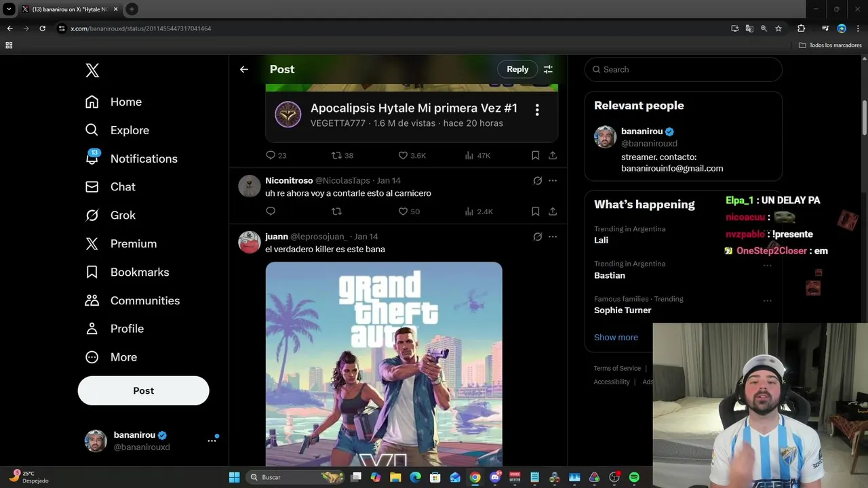Share the main post
Viewport: 868px width, 488px height.
(x=553, y=155)
